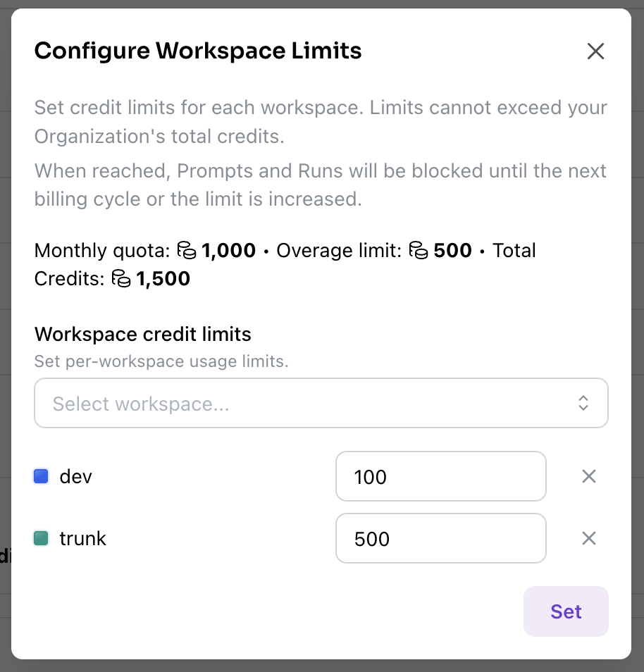Click the green trunk workspace color swatch

tap(41, 539)
